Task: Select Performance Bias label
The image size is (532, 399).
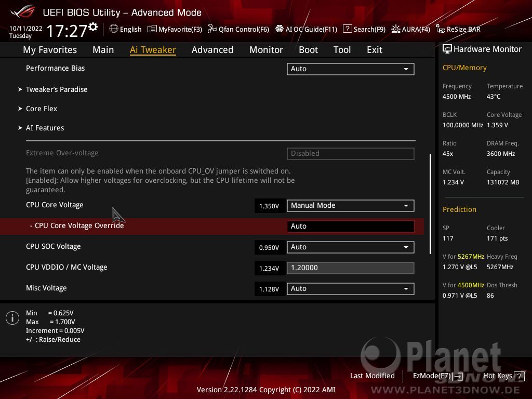Action: tap(55, 68)
